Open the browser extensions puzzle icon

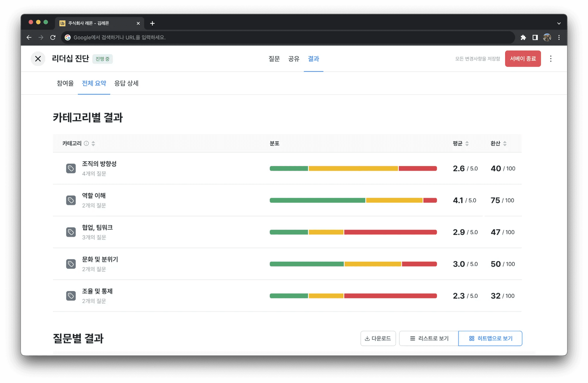523,37
